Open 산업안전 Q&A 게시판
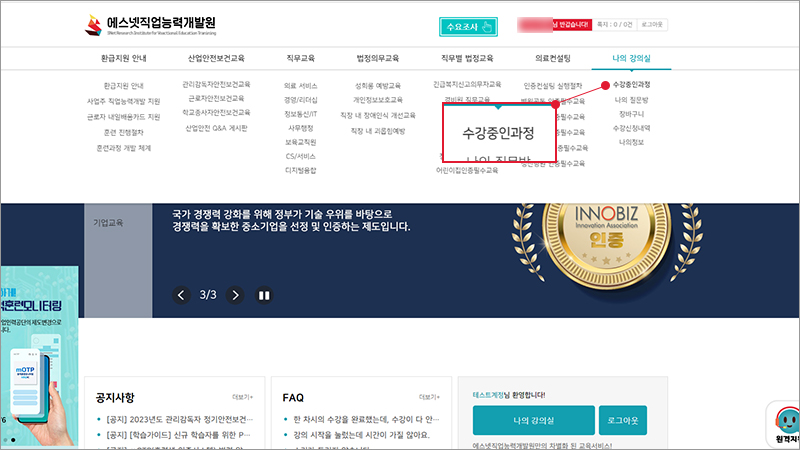 tap(216, 128)
